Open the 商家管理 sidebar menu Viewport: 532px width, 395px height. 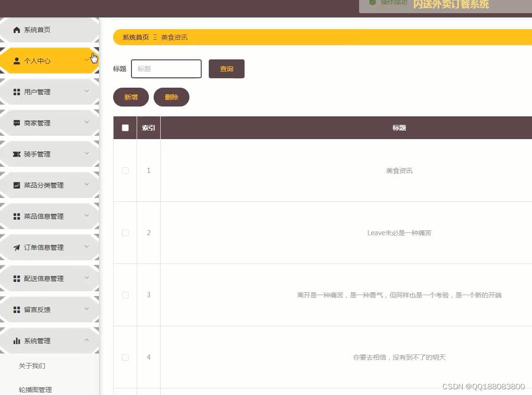[x=49, y=123]
